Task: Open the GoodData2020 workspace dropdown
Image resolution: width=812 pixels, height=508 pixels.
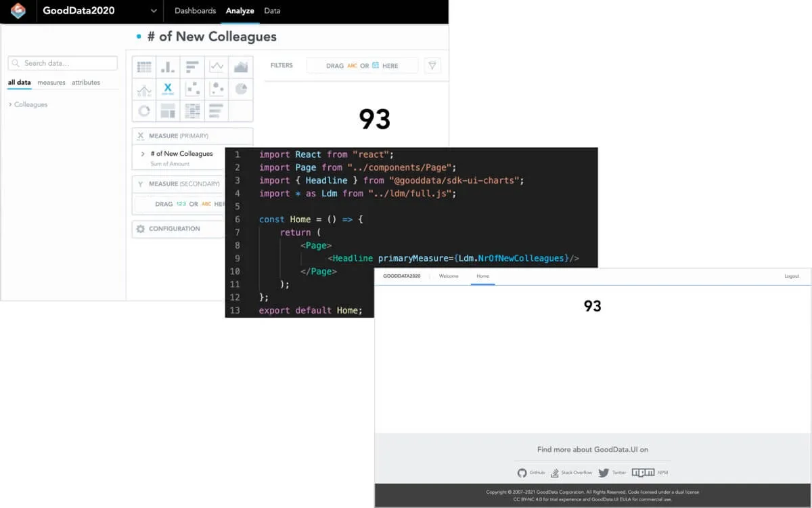Action: tap(153, 11)
